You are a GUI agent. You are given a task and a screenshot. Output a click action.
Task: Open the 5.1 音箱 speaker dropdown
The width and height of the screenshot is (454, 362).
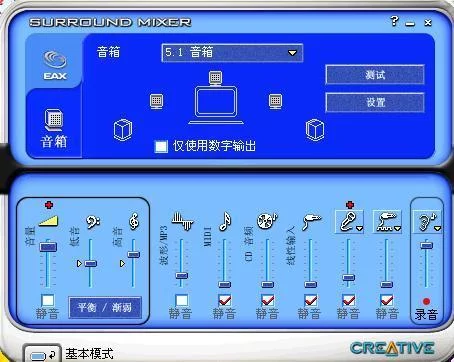tap(232, 53)
